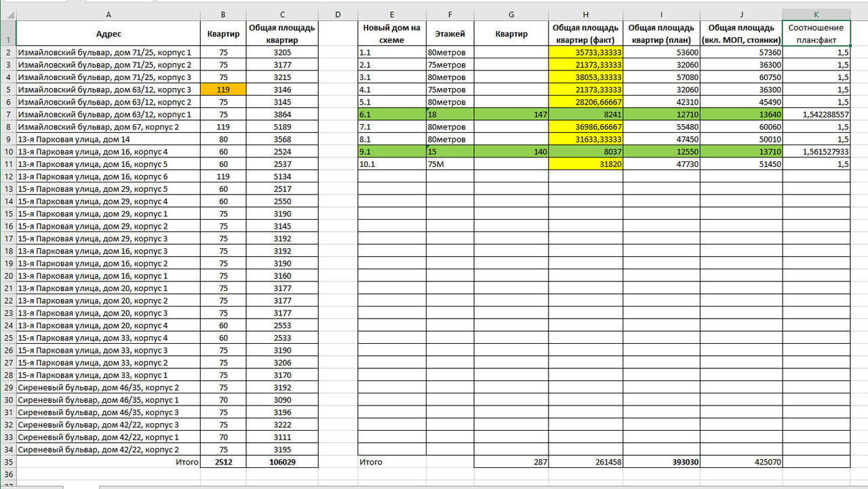This screenshot has width=868, height=489.
Task: Click the apartments total 2512
Action: pos(223,462)
